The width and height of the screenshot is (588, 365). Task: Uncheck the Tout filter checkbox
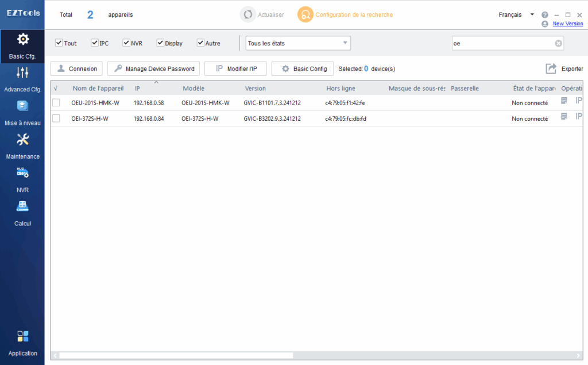tap(59, 43)
